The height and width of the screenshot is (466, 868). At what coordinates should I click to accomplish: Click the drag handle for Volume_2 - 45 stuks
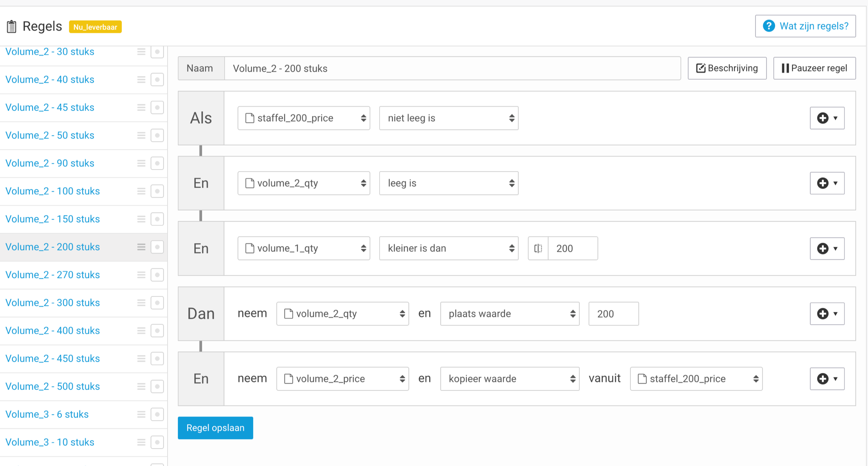[x=141, y=107]
